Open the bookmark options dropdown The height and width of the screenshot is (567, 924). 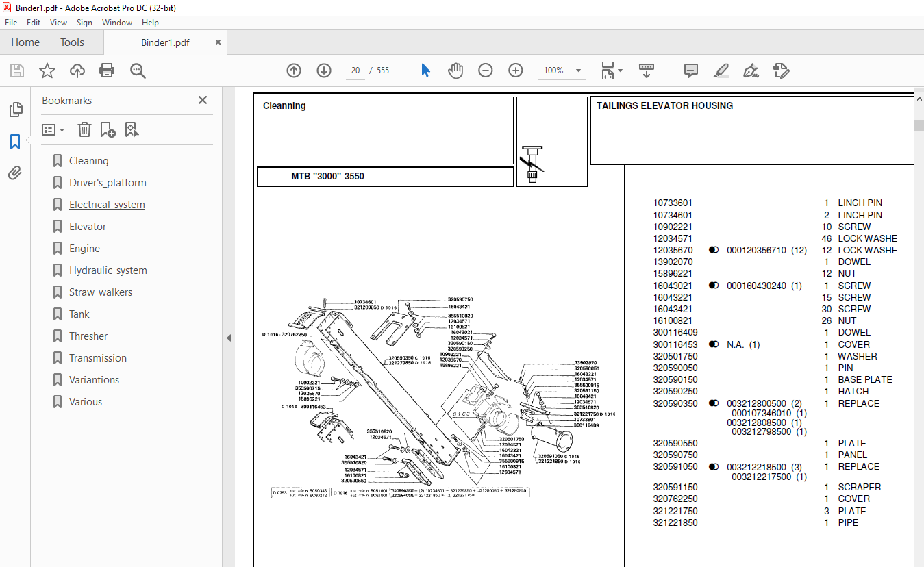tap(53, 129)
